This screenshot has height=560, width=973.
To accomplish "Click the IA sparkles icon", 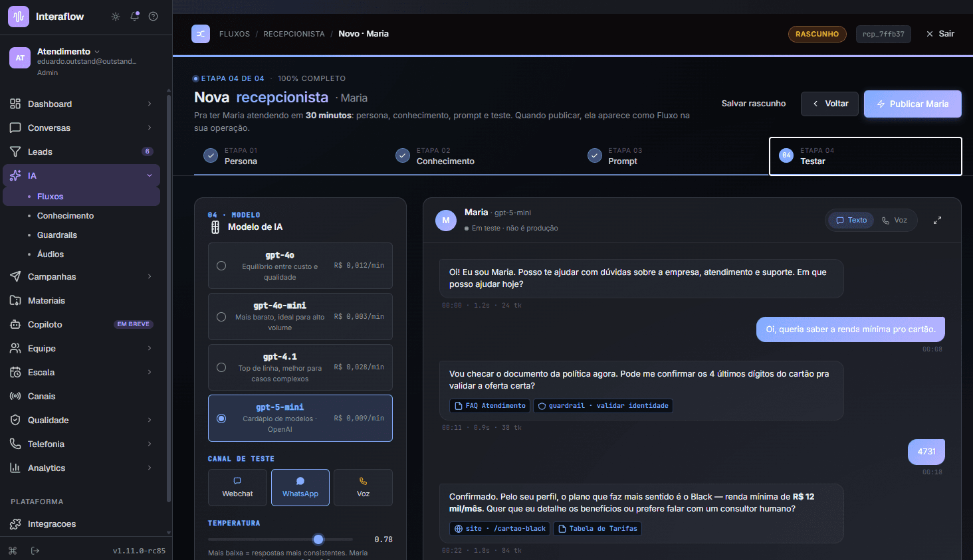I will point(15,175).
